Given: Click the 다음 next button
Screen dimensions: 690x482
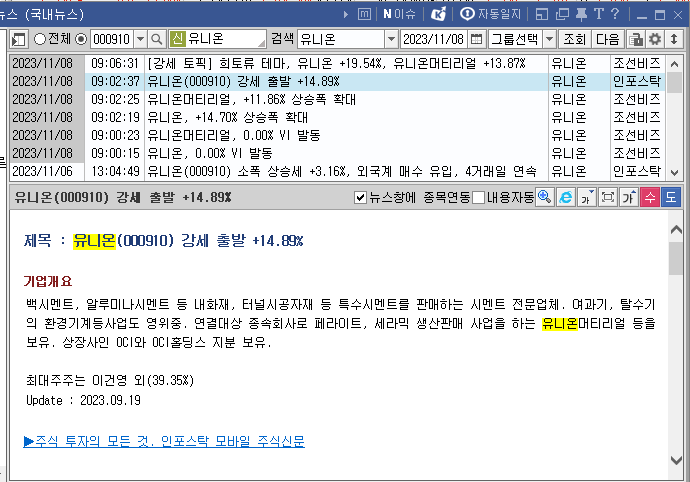Looking at the screenshot, I should pos(608,39).
